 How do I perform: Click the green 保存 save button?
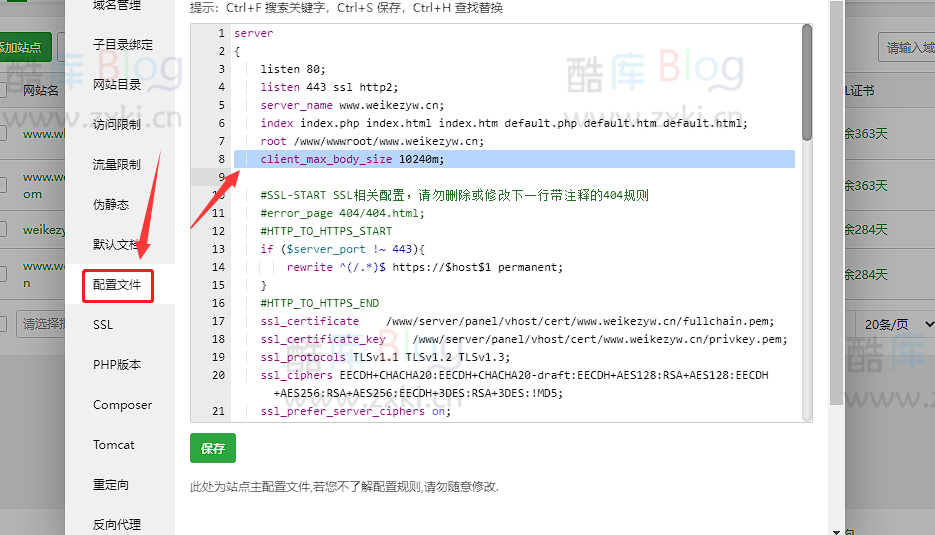[x=212, y=449]
